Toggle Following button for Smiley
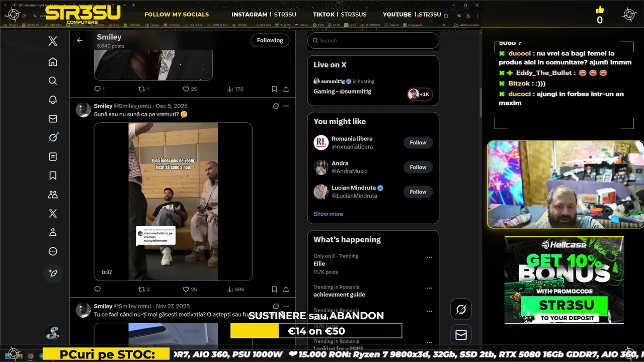The image size is (644, 362). (x=270, y=40)
